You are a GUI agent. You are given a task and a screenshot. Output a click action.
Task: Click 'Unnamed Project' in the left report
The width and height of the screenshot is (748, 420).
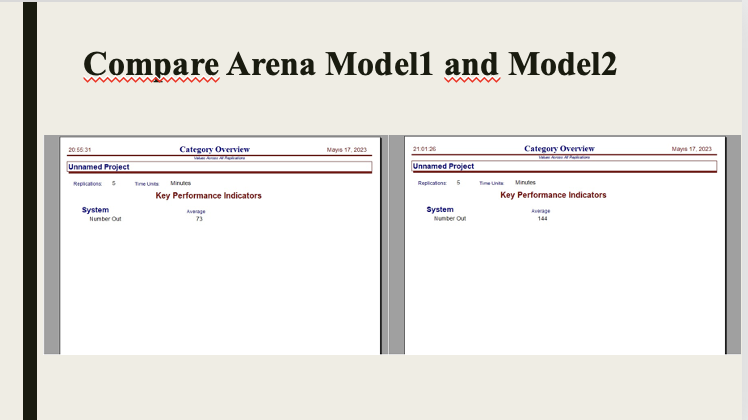(99, 167)
